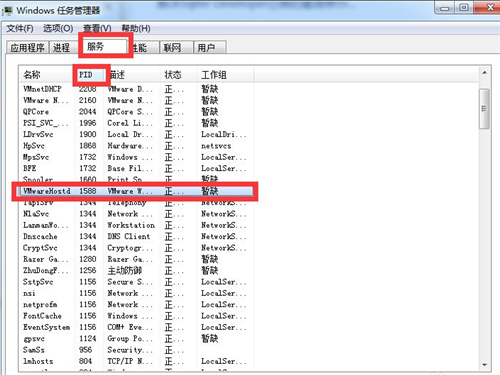Select the SamSs service row
Viewport: 500px width, 375px height.
point(137,350)
